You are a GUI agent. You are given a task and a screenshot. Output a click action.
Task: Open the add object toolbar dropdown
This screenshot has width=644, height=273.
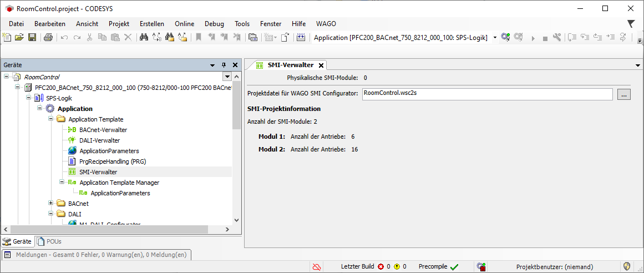276,37
